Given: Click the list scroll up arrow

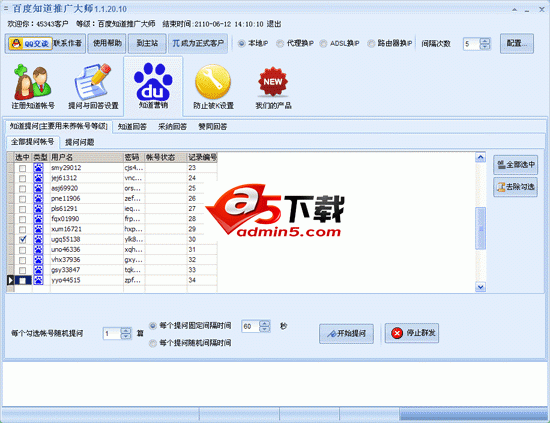Looking at the screenshot, I should click(480, 157).
